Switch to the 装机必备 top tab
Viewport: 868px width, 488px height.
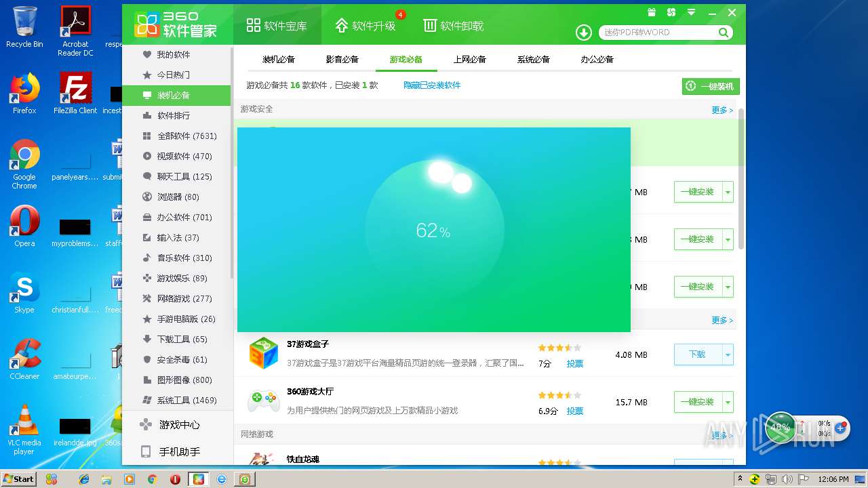279,60
